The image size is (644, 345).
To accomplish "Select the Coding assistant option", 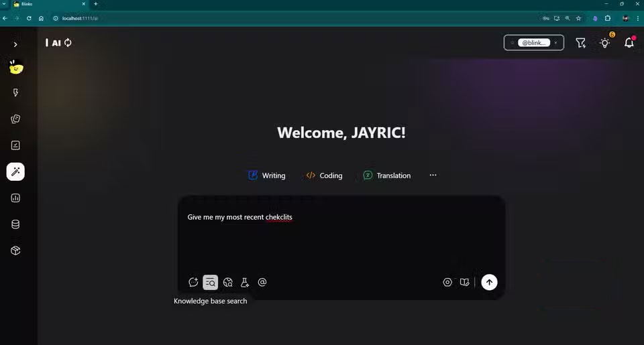I will pos(324,176).
